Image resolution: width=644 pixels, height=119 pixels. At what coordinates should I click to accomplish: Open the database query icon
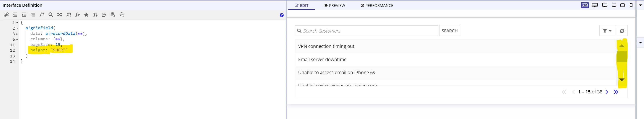click(113, 15)
